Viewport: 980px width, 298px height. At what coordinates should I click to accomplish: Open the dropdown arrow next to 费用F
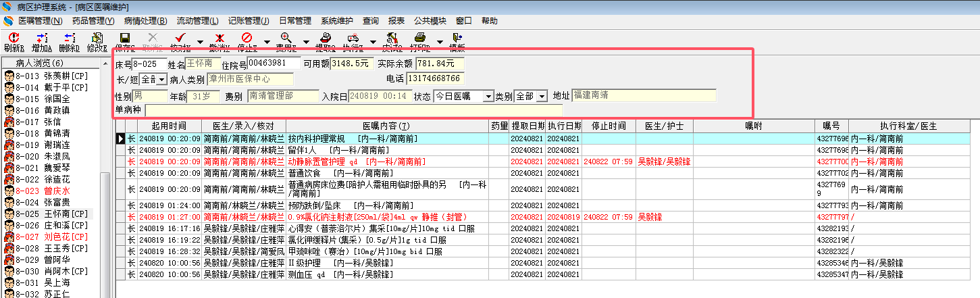pyautogui.click(x=306, y=42)
